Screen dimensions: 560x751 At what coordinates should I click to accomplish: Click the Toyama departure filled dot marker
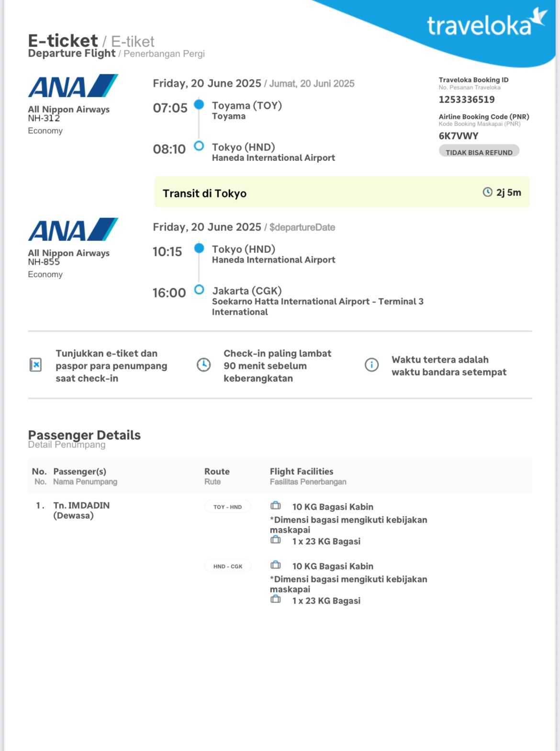[x=199, y=104]
